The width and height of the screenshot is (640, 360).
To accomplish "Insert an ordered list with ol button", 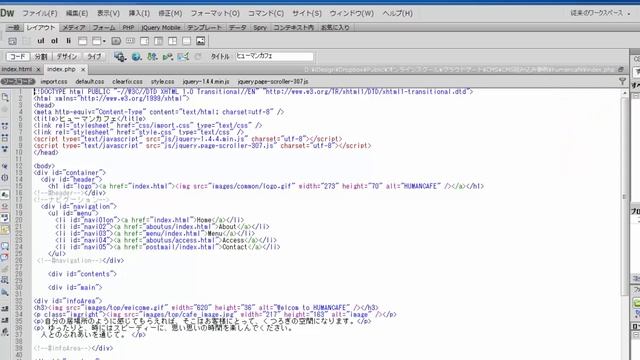I will pos(55,41).
